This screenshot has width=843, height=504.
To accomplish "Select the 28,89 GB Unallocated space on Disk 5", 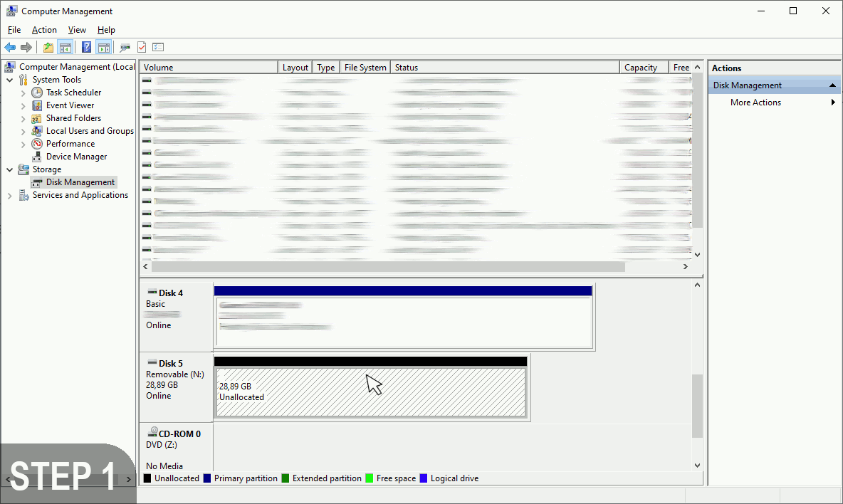I will (370, 392).
